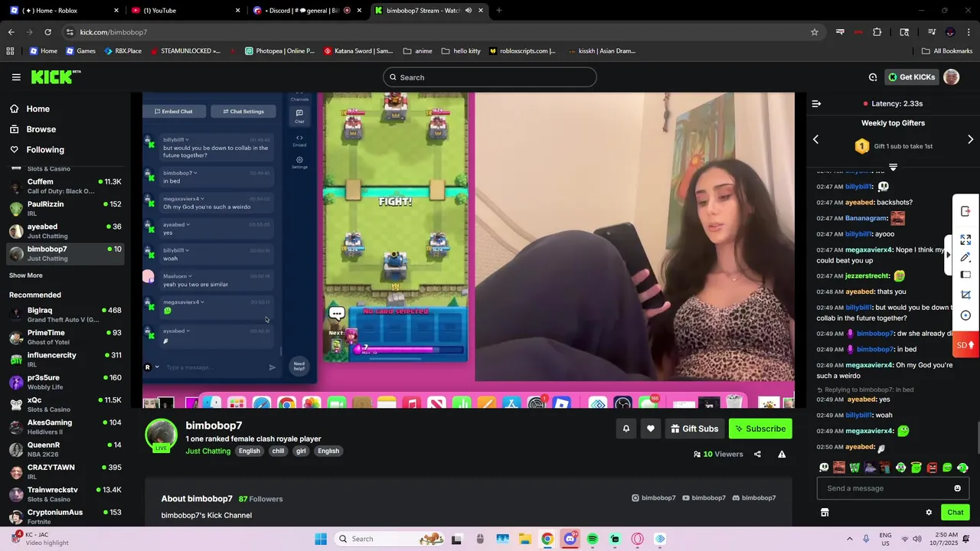
Task: Click the record circle icon in floating toolbar
Action: tap(965, 315)
